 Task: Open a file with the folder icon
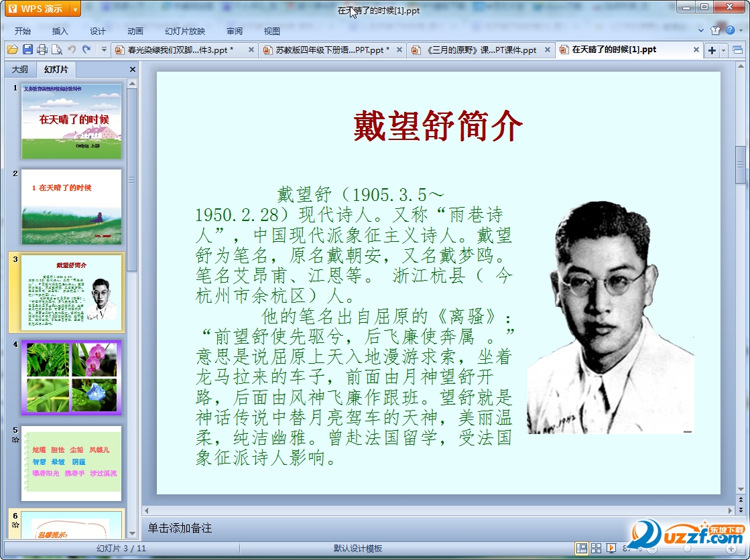point(13,50)
